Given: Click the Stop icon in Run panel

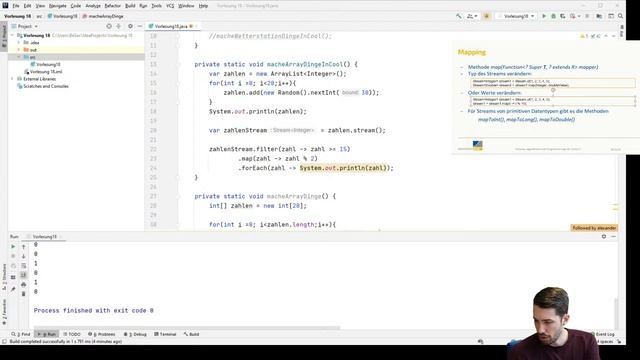Looking at the screenshot, I should pos(13,256).
